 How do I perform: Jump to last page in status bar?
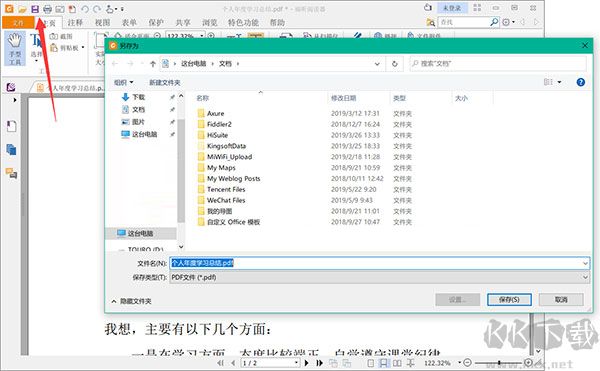[320, 363]
